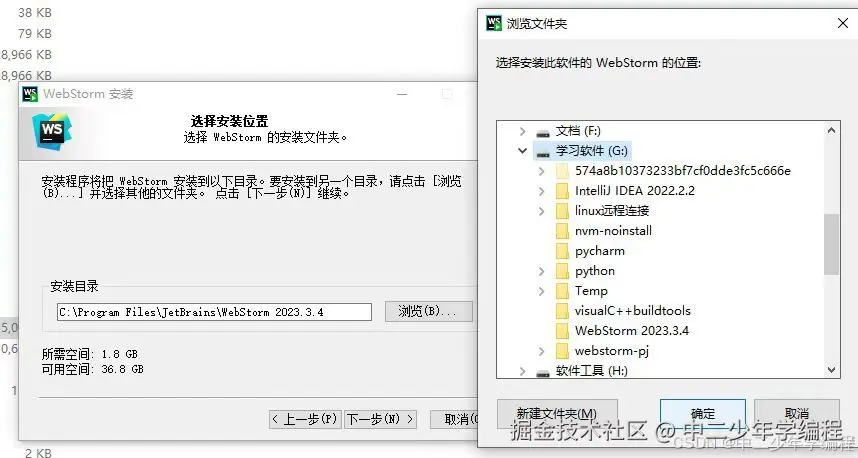Select visualC++buildtools folder name
Viewport: 858px width, 458px height.
tap(633, 311)
